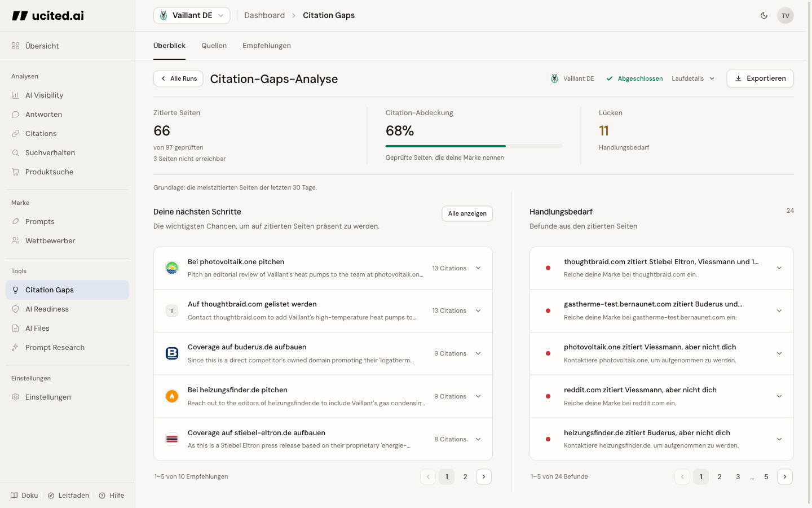
Task: Select the Überblick tab
Action: (169, 46)
